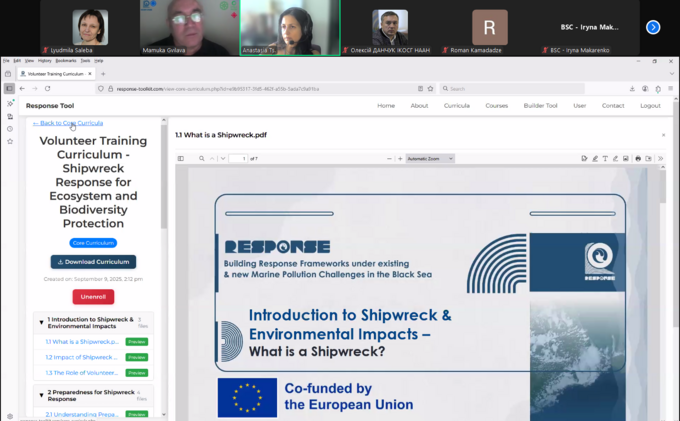Viewport: 680px width, 421px height.
Task: Reload the current page
Action: [48, 88]
